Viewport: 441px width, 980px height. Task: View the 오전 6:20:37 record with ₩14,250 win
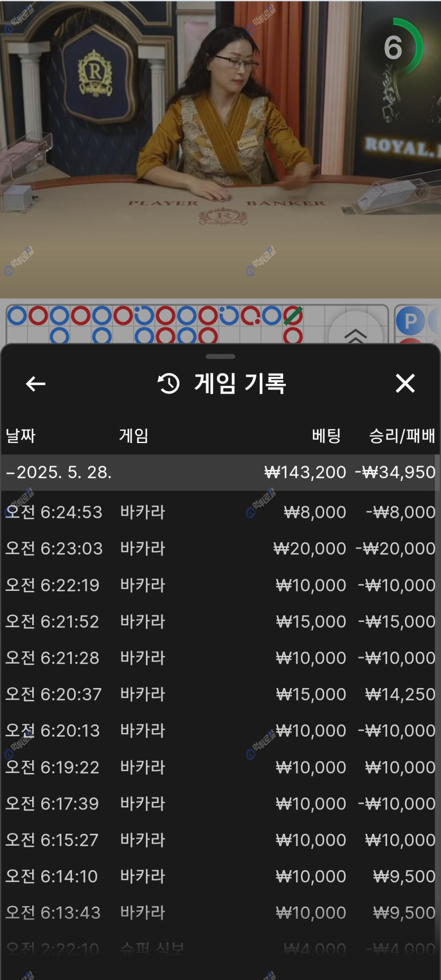(220, 694)
